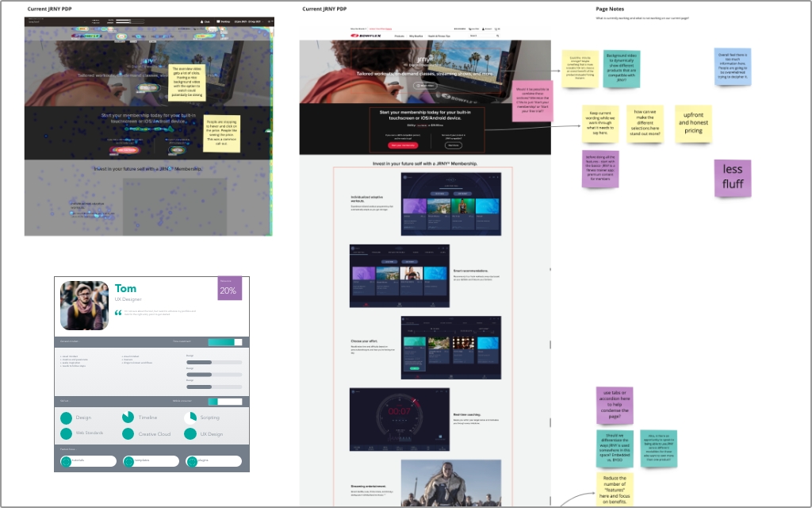The height and width of the screenshot is (508, 812).
Task: Click the red 'Start your membership' button in mockup
Action: pyautogui.click(x=403, y=146)
